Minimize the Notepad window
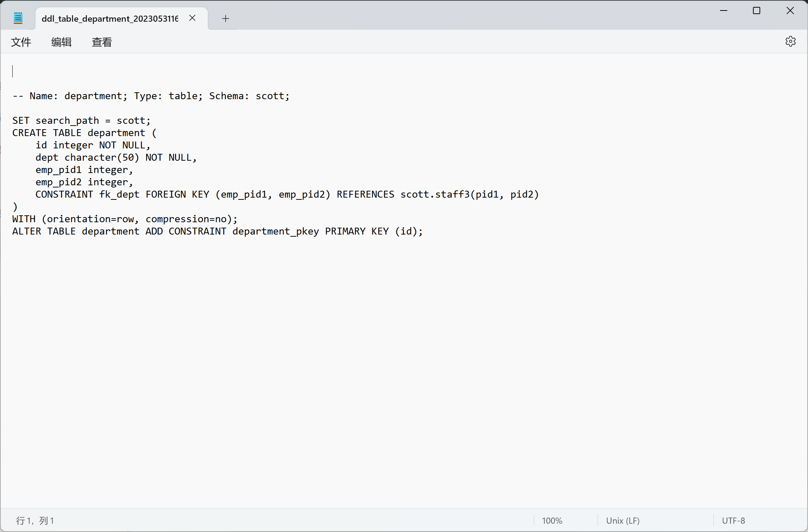The image size is (808, 532). pos(723,11)
